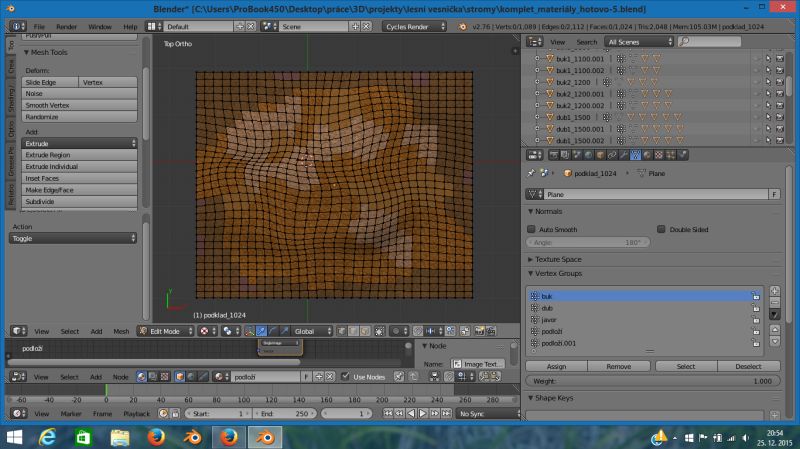Move vertex group up arrow
The width and height of the screenshot is (800, 449).
pos(774,330)
